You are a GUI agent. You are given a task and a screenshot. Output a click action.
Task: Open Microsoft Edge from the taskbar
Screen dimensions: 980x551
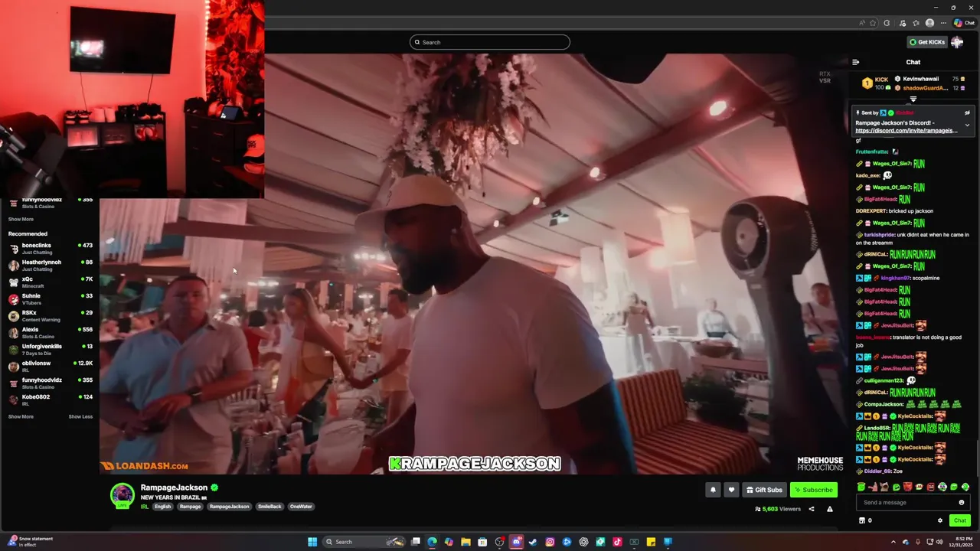pos(432,542)
